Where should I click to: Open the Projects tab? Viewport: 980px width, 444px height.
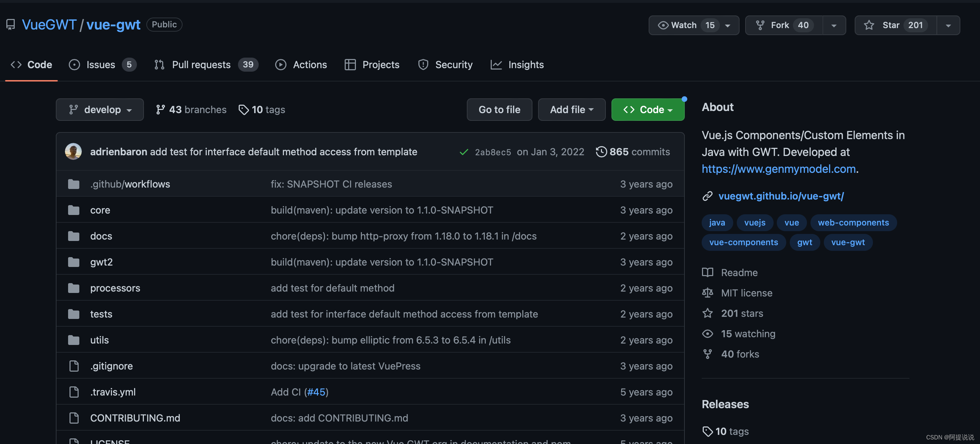pos(372,65)
